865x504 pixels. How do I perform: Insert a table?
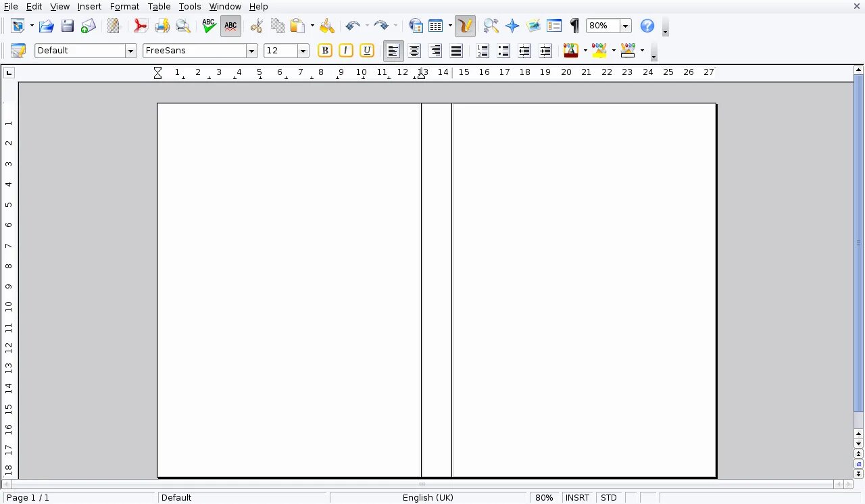click(x=436, y=26)
